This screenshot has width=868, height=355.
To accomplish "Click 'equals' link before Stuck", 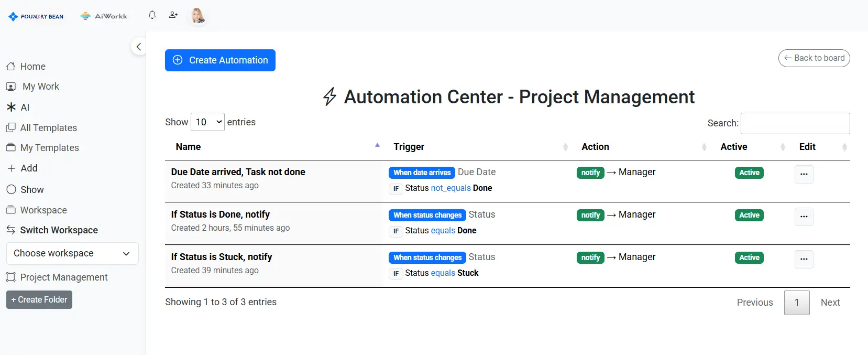I will [443, 273].
